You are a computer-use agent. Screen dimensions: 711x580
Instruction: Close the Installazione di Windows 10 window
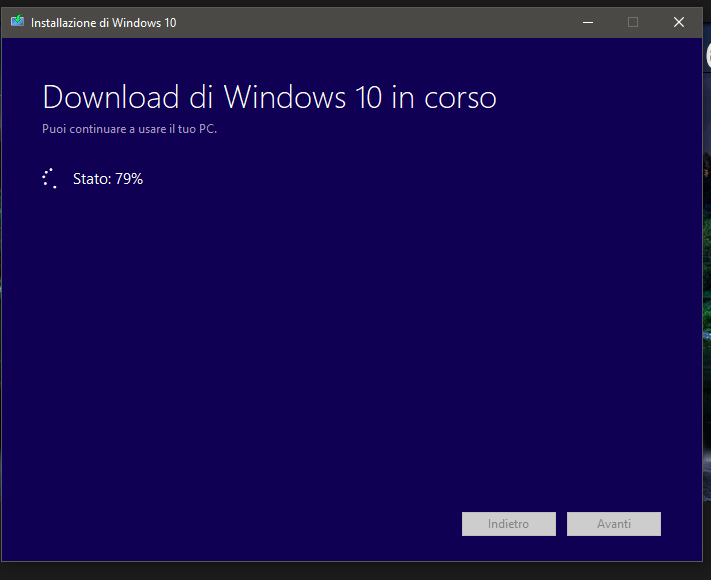(x=679, y=22)
